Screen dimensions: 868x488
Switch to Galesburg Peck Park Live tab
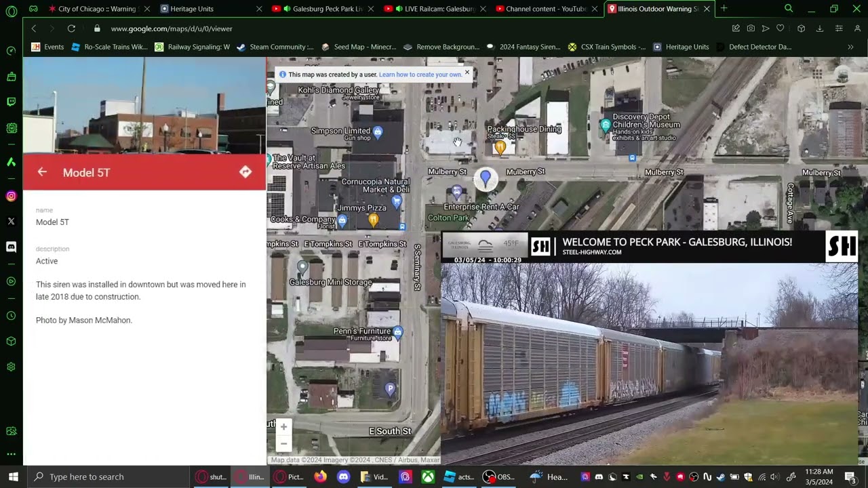(321, 9)
